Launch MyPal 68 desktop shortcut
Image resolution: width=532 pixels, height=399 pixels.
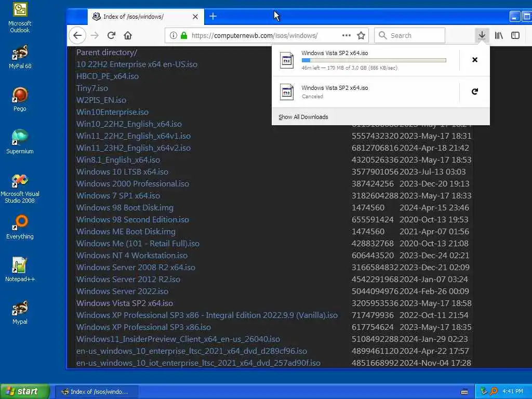[x=20, y=57]
